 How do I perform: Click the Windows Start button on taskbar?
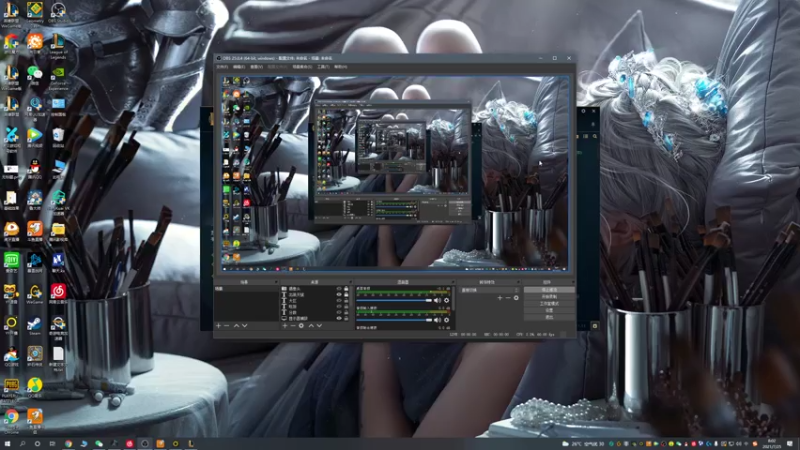click(x=7, y=444)
